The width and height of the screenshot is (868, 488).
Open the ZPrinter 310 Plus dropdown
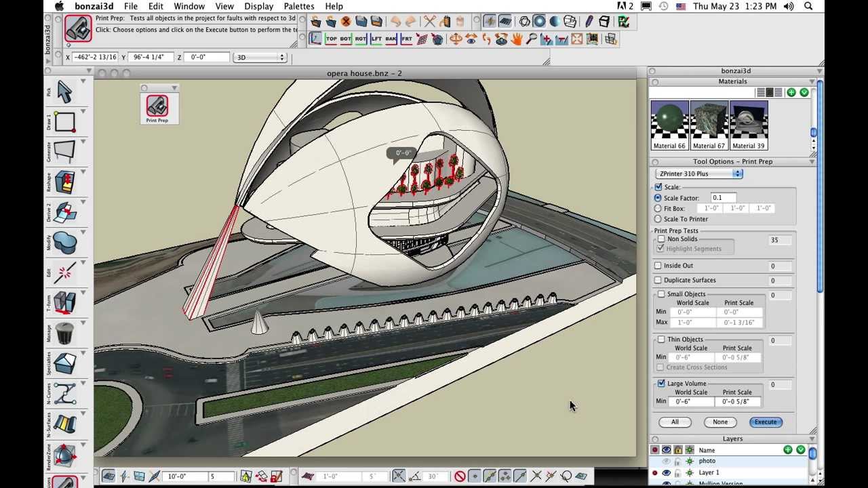click(x=699, y=174)
